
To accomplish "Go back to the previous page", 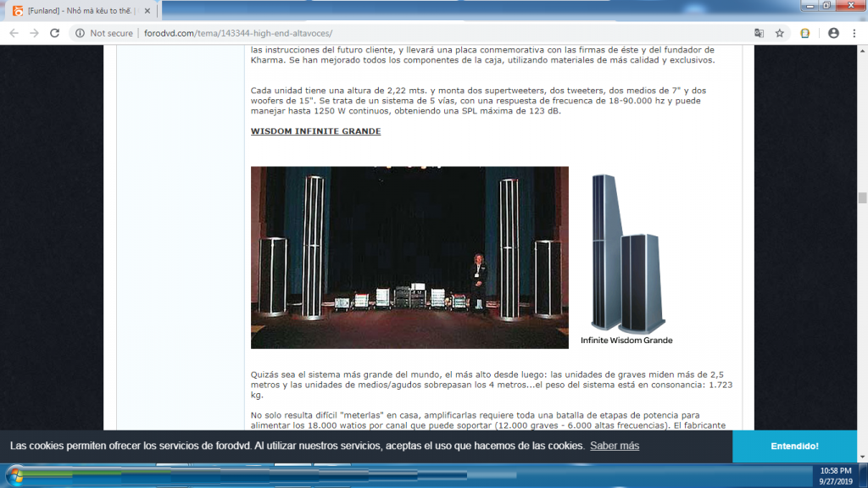I will [14, 33].
